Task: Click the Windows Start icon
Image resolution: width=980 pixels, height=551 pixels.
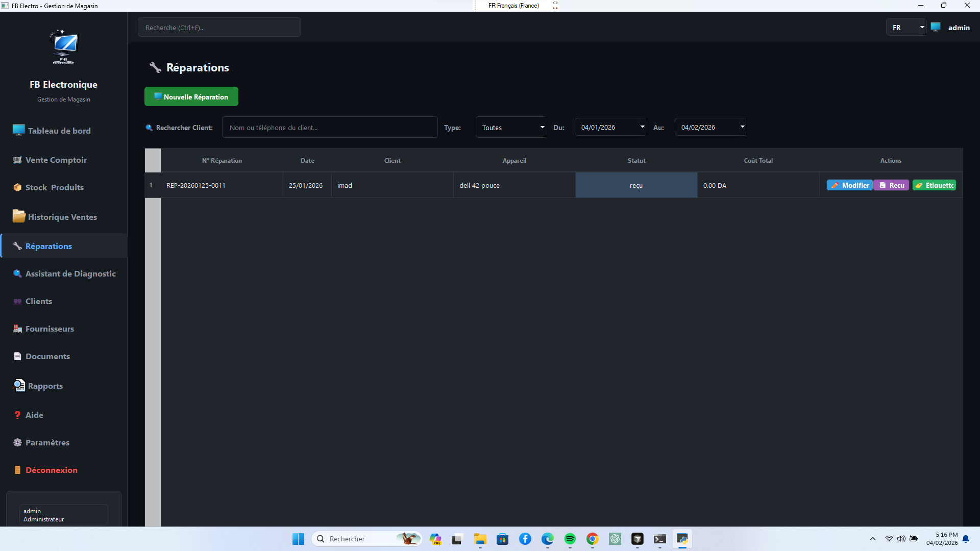Action: coord(298,539)
